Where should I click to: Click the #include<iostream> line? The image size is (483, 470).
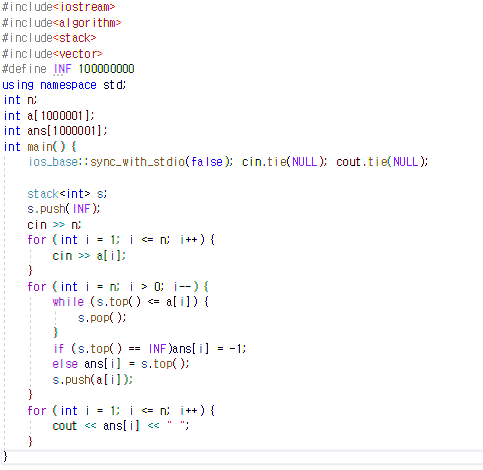[59, 7]
